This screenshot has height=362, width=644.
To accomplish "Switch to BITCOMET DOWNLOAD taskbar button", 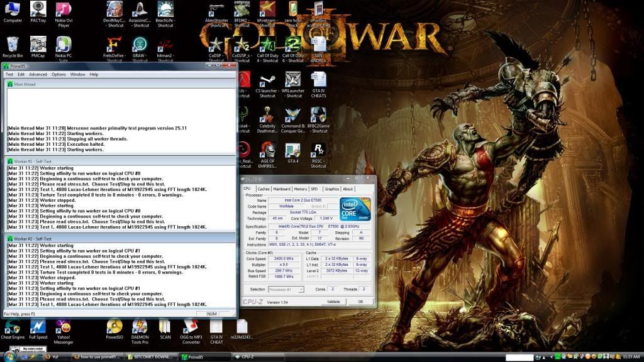I will point(152,357).
